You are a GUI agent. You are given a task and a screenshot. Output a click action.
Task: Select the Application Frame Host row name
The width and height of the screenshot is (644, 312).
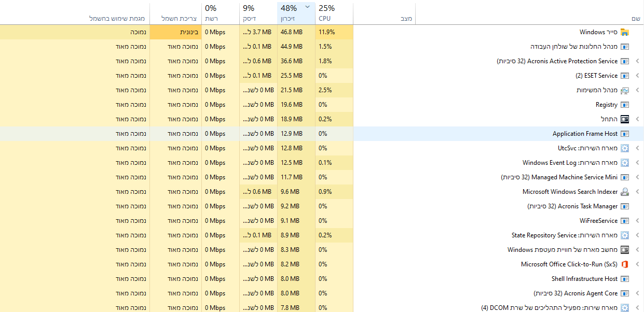pyautogui.click(x=585, y=134)
